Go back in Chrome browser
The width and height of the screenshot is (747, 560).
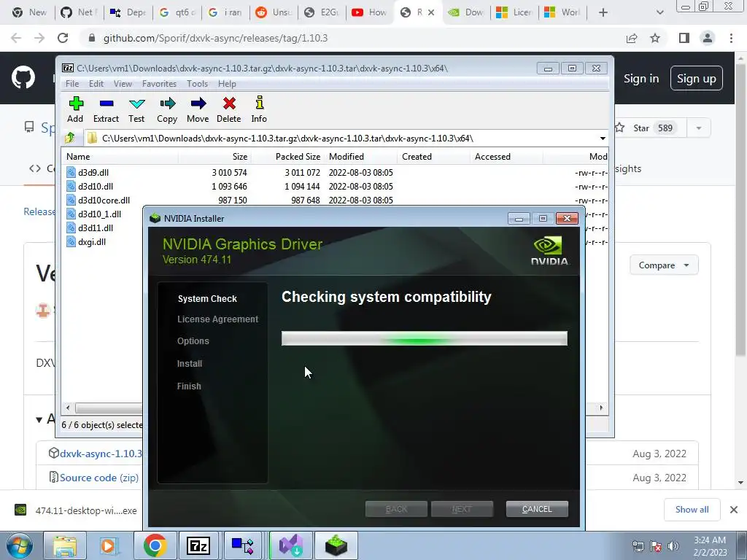coord(16,38)
